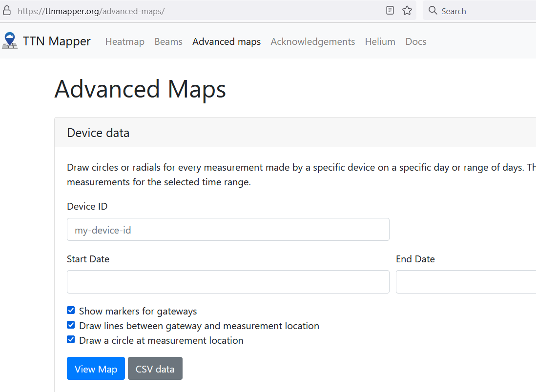Viewport: 536px width, 392px height.
Task: Click the 'Draw circles or radials' description text
Action: click(302, 175)
